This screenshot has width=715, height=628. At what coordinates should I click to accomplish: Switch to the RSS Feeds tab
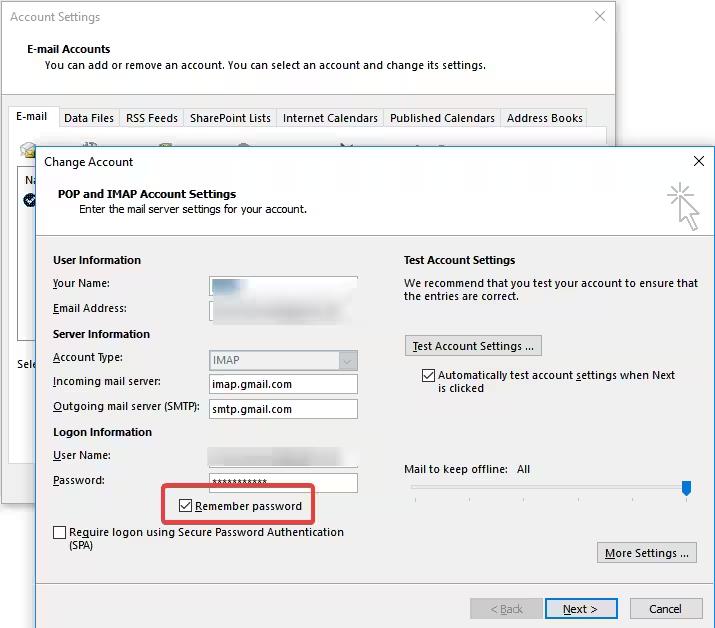point(152,118)
